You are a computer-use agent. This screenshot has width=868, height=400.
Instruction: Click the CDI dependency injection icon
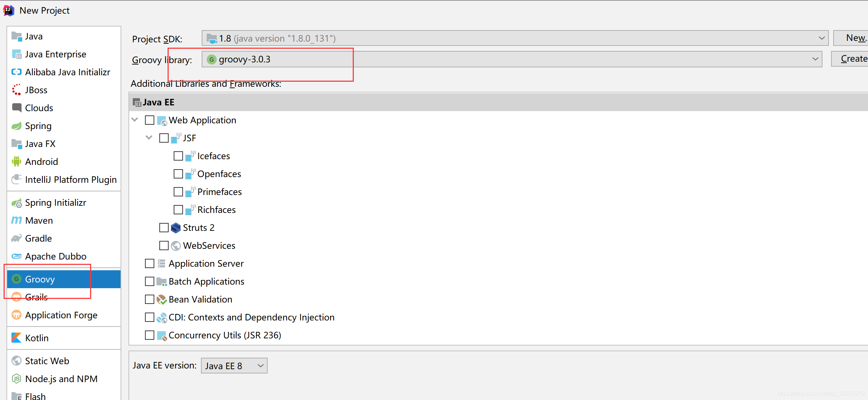point(162,317)
